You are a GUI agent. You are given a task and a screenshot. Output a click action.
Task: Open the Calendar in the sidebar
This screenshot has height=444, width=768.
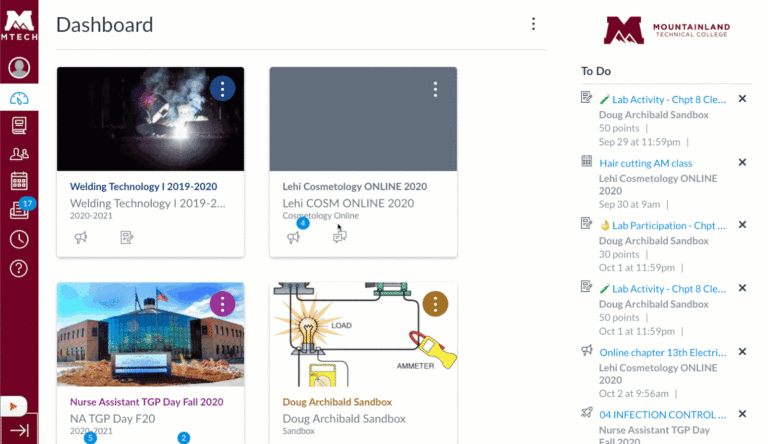18,181
